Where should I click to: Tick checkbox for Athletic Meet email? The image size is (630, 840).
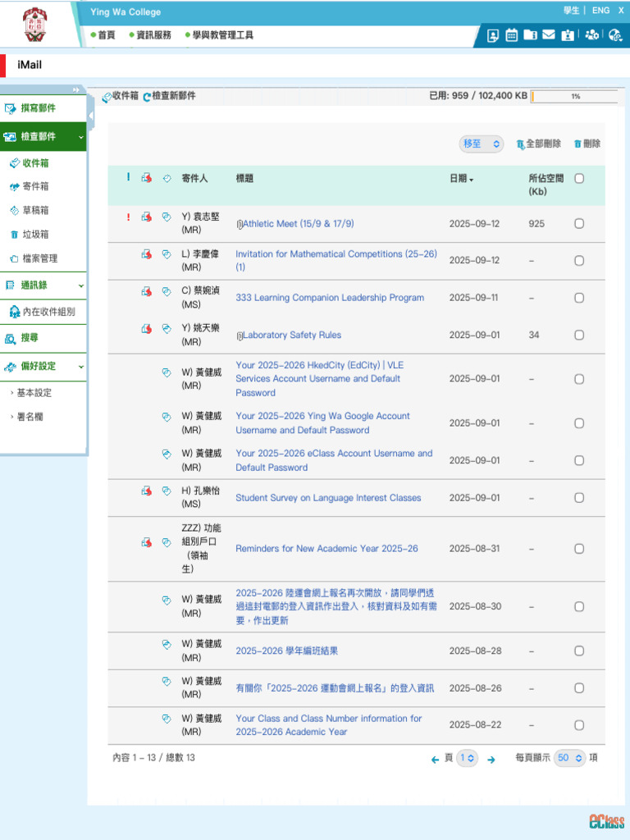click(x=579, y=223)
